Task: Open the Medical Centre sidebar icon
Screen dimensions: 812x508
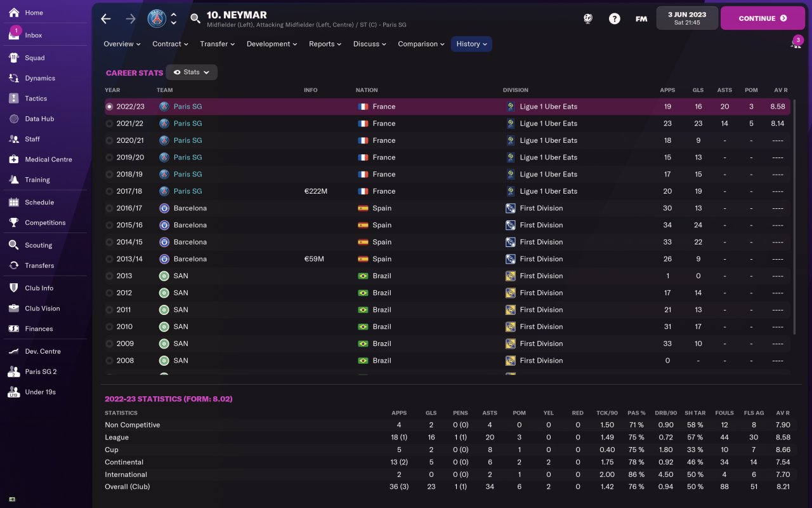Action: coord(14,159)
